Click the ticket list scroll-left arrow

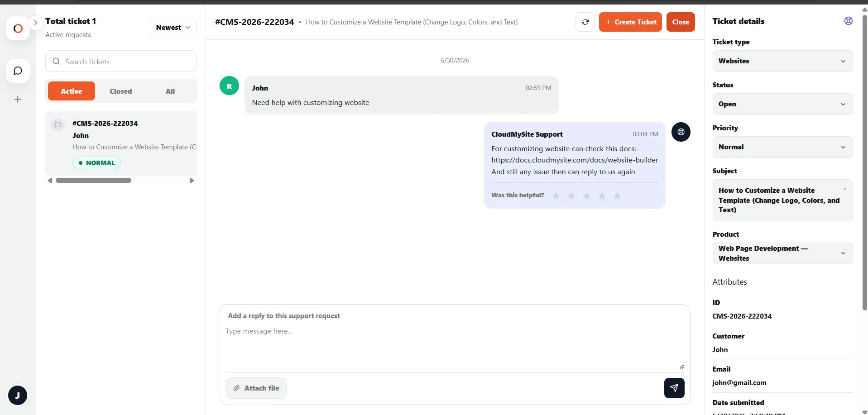pos(50,181)
